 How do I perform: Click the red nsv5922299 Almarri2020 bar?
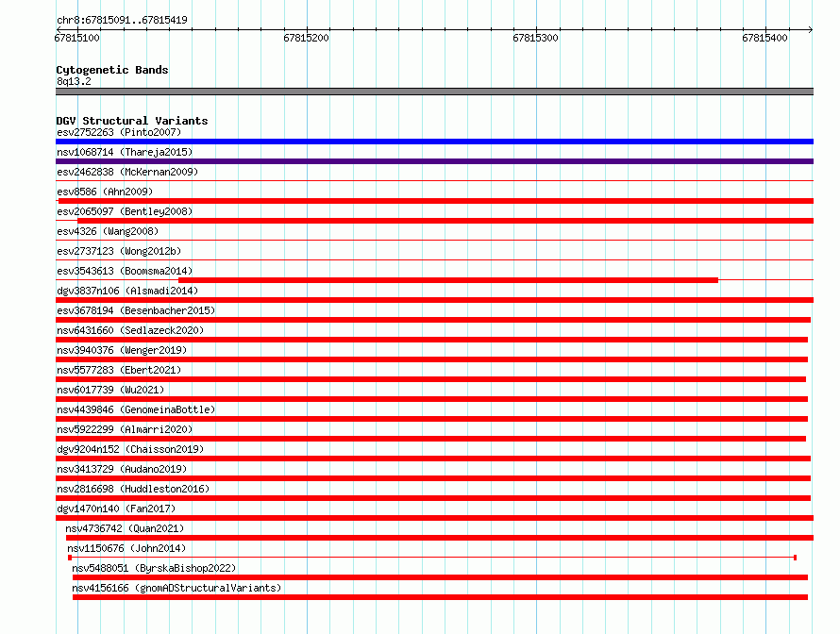coord(430,439)
